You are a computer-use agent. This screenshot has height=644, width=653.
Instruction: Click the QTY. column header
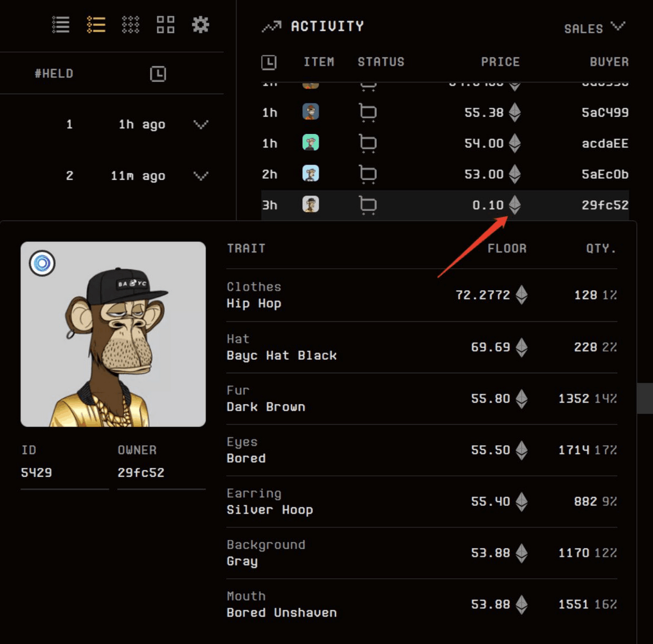(x=601, y=249)
